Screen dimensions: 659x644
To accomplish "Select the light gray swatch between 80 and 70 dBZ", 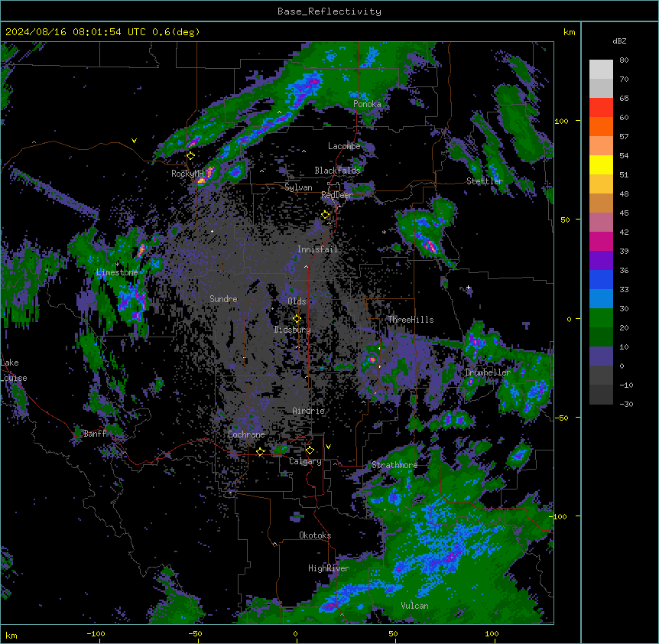I will 601,70.
